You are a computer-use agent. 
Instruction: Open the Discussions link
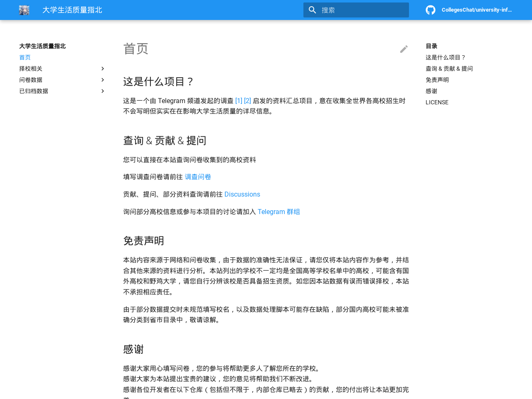[242, 193]
